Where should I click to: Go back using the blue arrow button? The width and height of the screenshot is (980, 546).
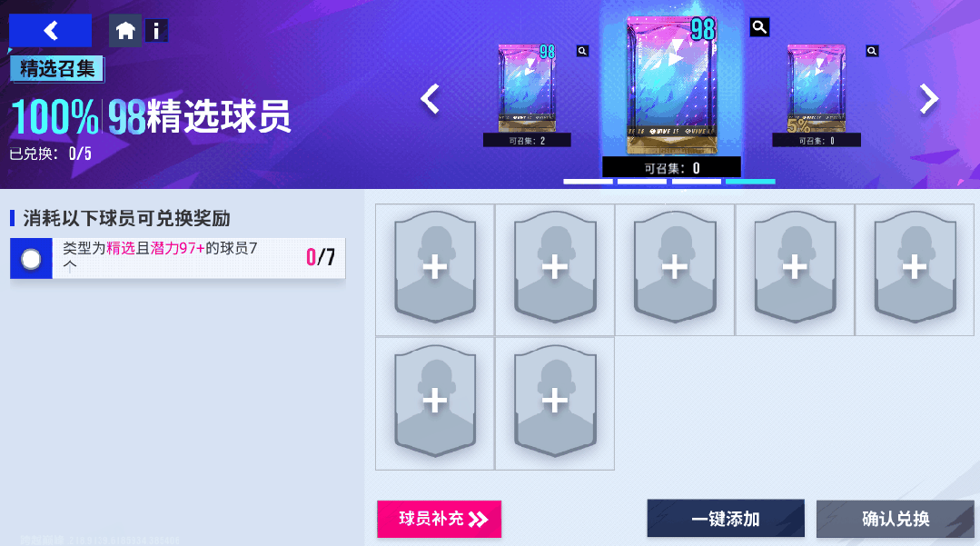[50, 30]
